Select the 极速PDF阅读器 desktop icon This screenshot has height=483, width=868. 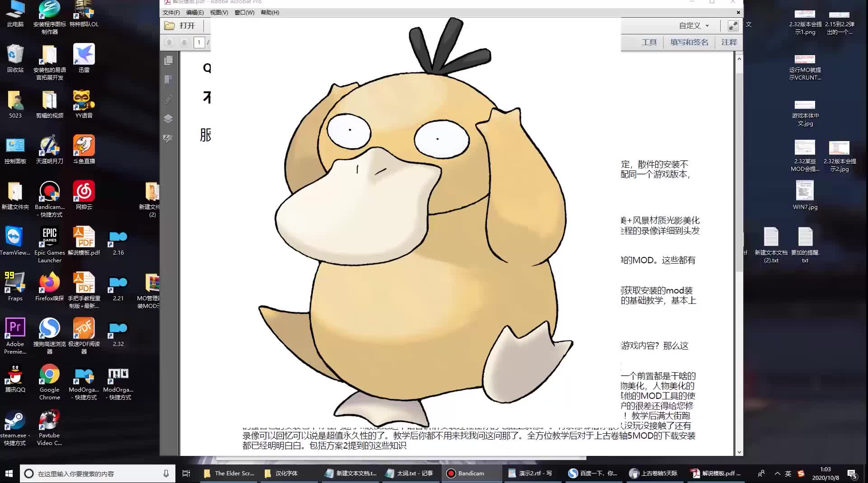[84, 336]
